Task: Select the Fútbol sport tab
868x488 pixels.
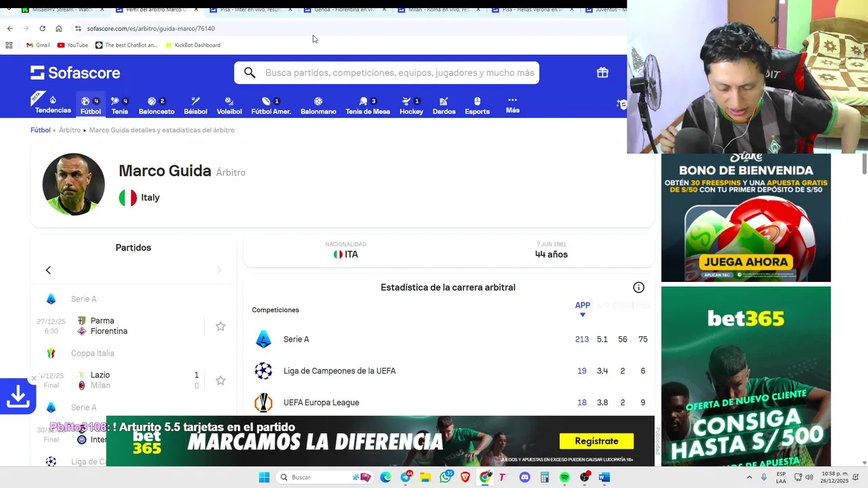Action: (90, 106)
